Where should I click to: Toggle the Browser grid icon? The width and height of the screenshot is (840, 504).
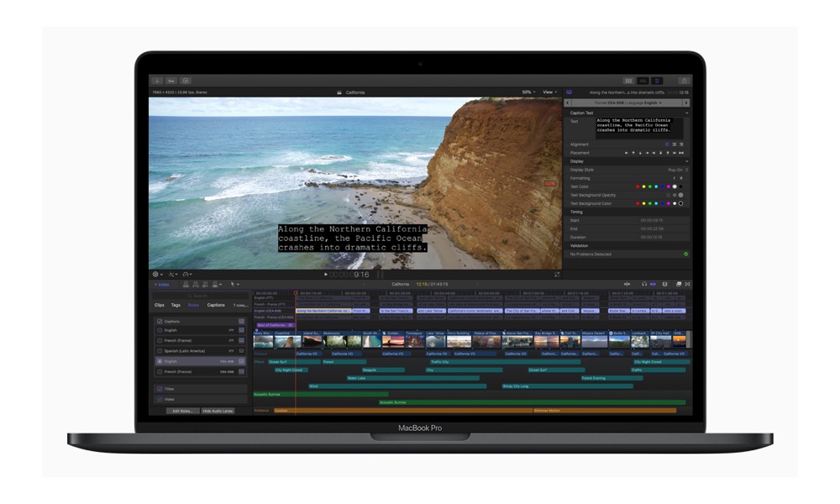click(628, 81)
